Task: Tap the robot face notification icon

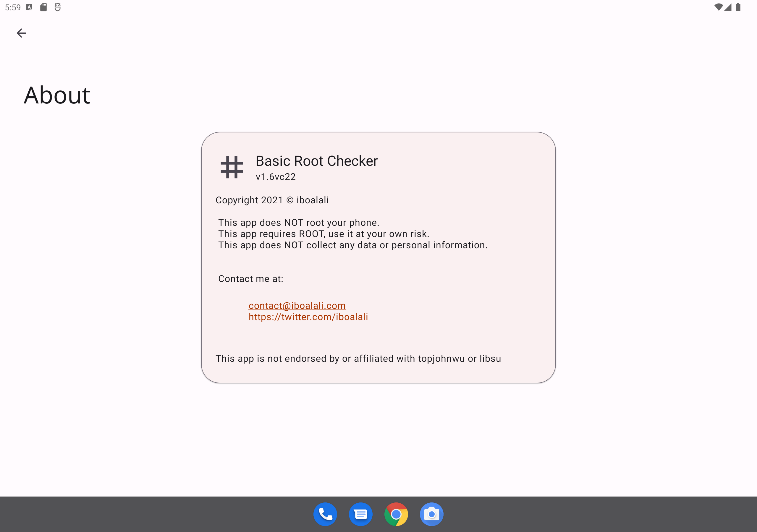Action: 58,7
